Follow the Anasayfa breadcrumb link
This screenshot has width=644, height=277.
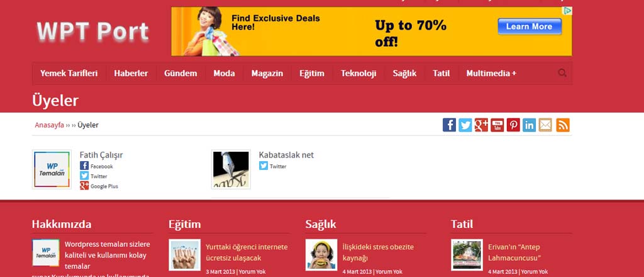click(49, 125)
